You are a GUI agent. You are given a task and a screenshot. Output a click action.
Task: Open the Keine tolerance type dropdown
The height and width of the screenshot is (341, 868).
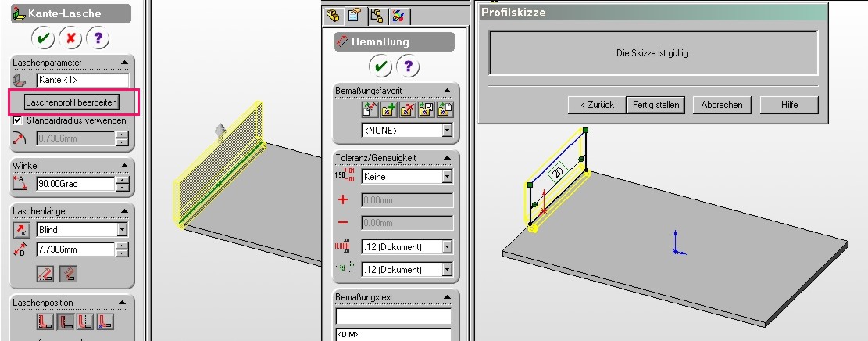click(x=448, y=177)
